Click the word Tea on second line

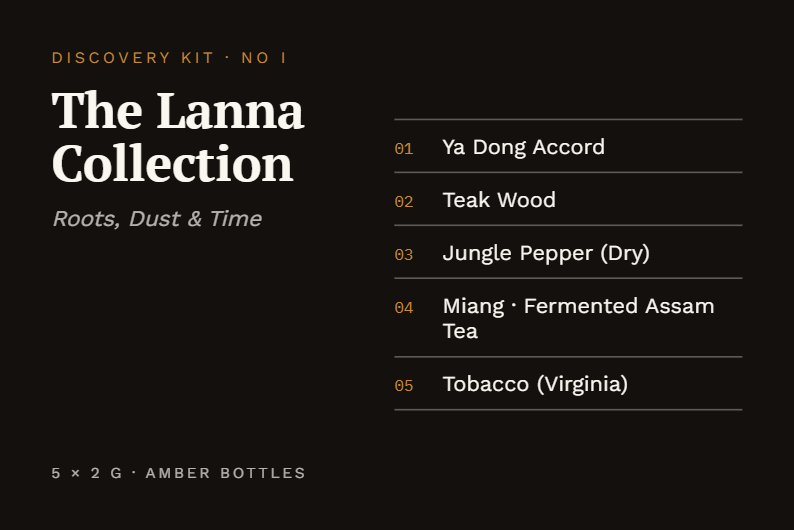pos(460,331)
